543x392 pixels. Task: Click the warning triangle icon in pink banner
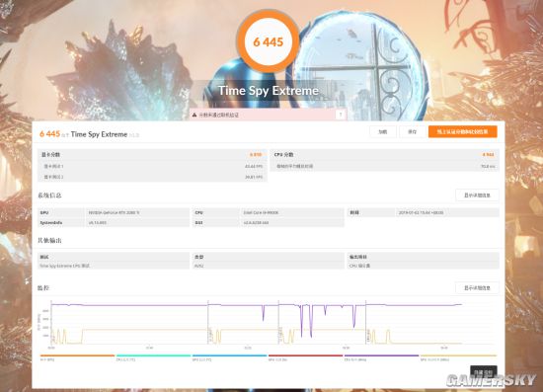click(x=194, y=115)
